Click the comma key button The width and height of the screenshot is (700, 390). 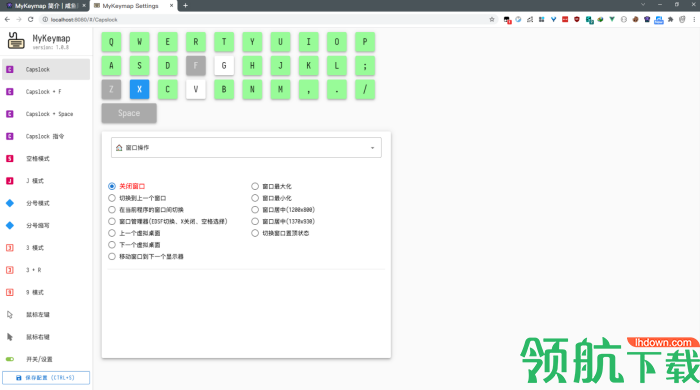tap(308, 89)
